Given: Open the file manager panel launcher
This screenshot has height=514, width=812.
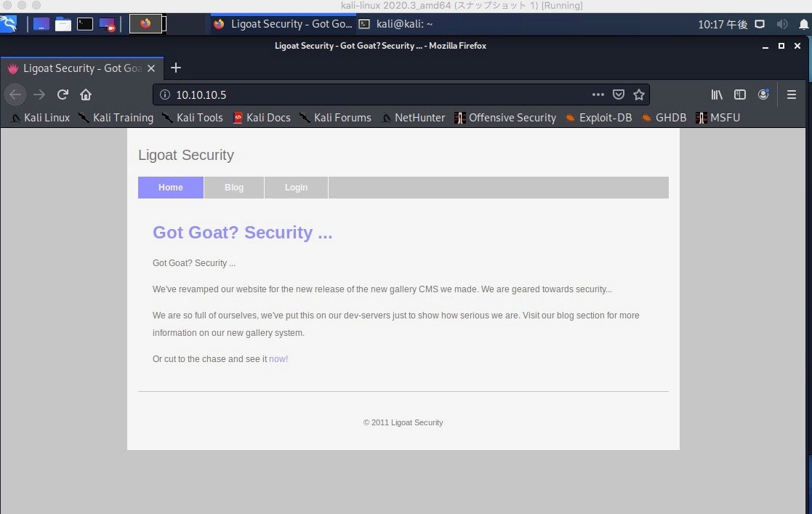Looking at the screenshot, I should click(63, 24).
